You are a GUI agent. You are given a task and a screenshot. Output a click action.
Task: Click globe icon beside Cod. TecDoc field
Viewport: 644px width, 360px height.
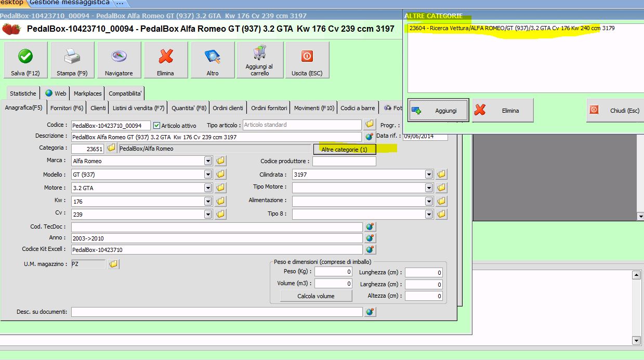pyautogui.click(x=370, y=227)
